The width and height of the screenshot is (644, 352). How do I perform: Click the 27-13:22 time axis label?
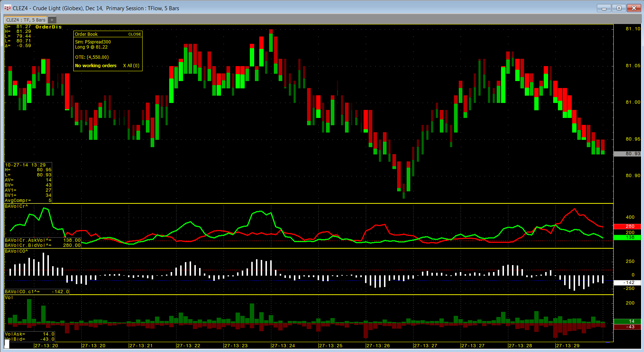pos(189,346)
